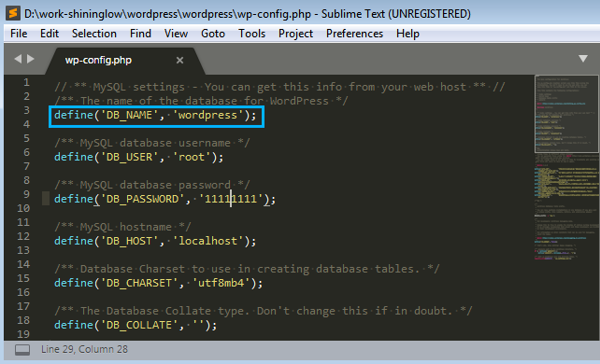600x364 pixels.
Task: Open the tab list dropdown arrow
Action: [583, 59]
